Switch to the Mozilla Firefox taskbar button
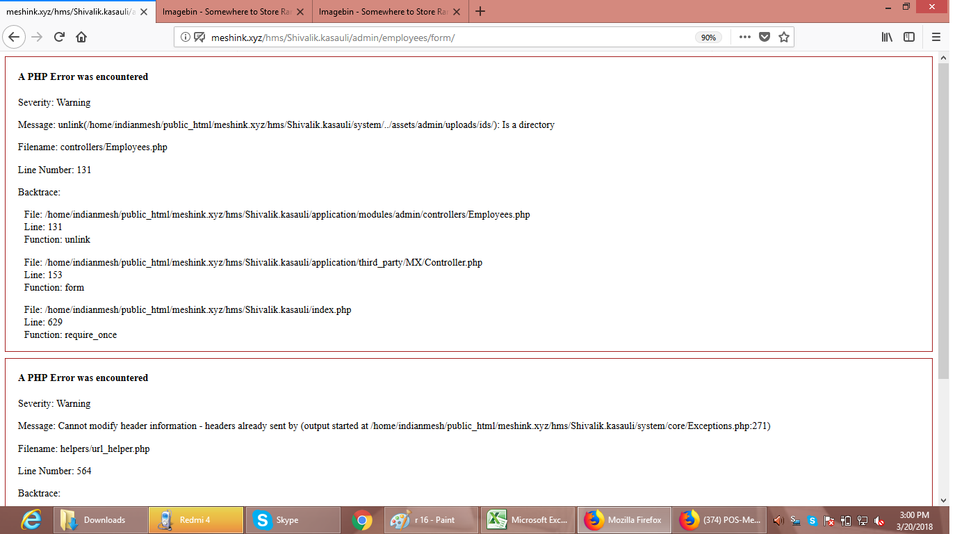This screenshot has height=534, width=980. 624,520
